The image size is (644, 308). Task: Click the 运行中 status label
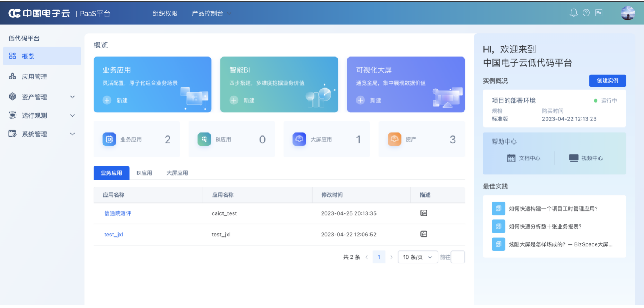(x=609, y=101)
